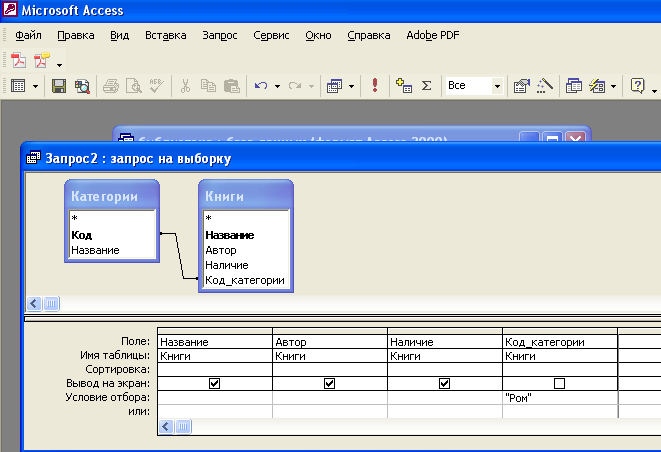Screen dimensions: 661x452
Task: Select Автор field in Книги table
Action: coord(246,250)
